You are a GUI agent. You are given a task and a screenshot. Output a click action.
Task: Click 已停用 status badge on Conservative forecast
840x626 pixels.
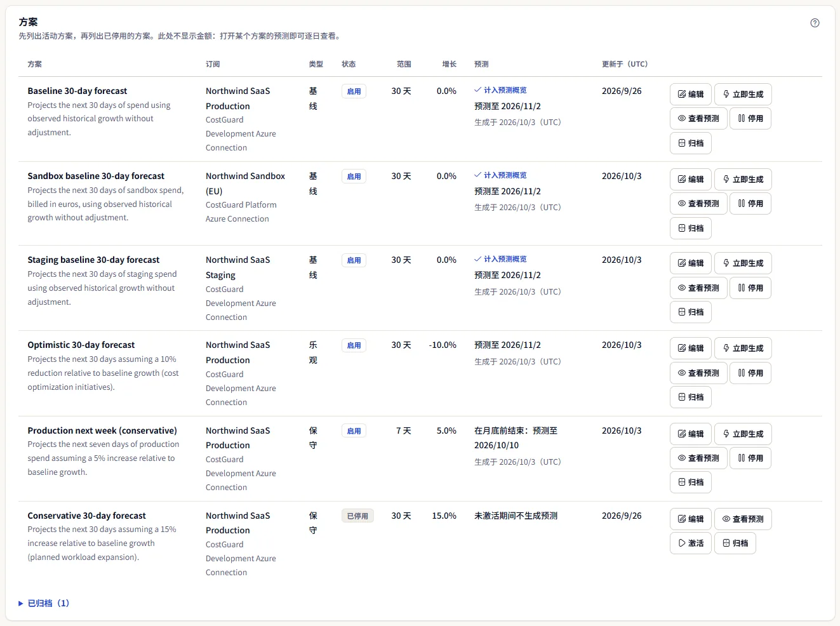357,516
